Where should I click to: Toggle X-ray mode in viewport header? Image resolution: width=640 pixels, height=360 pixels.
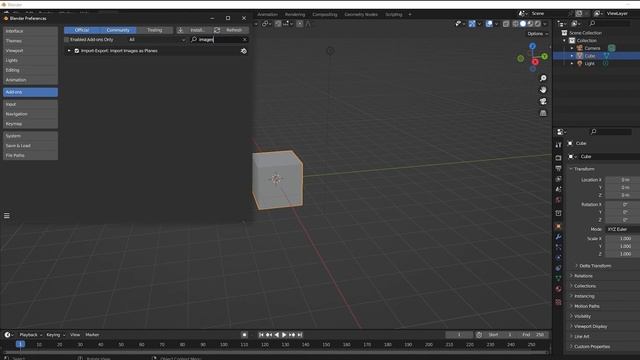point(506,24)
